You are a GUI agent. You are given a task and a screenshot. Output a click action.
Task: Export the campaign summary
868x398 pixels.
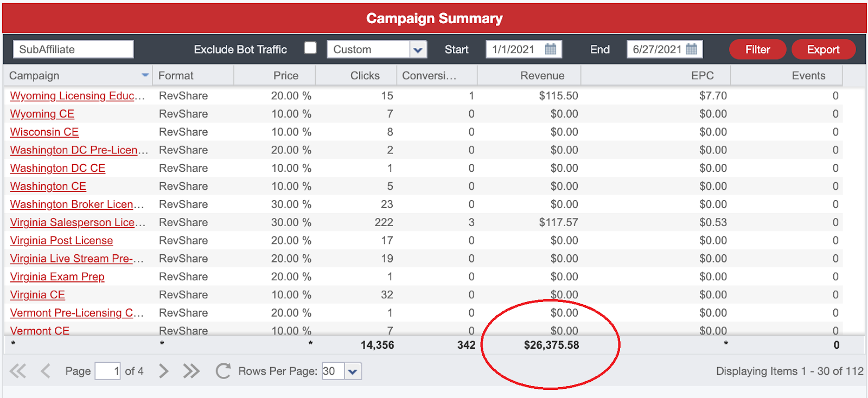[x=823, y=49]
